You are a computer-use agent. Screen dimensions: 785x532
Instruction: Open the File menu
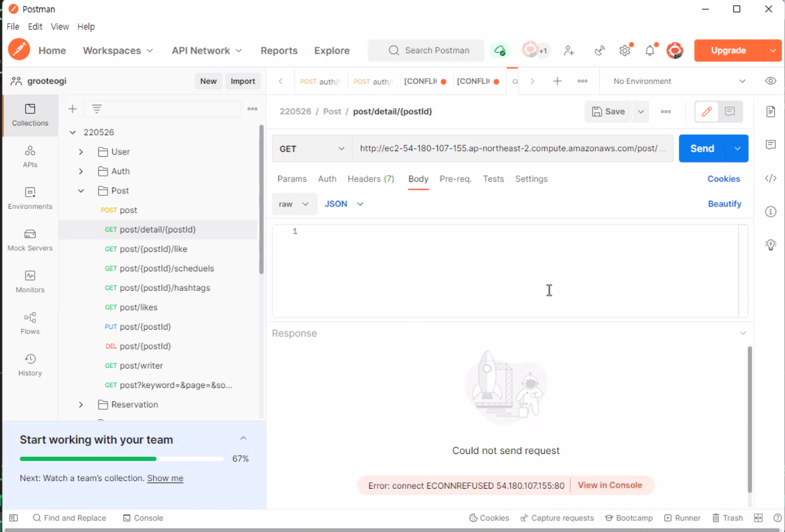pyautogui.click(x=13, y=27)
